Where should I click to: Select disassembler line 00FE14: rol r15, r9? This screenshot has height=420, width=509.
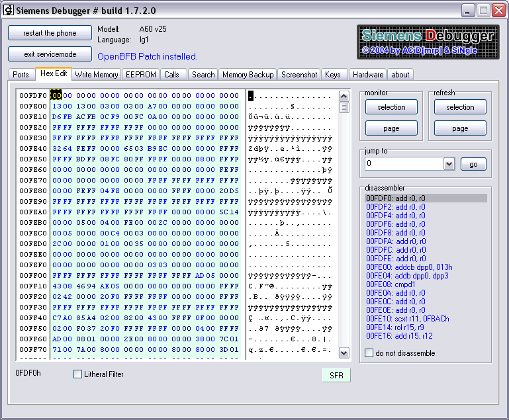(395, 327)
